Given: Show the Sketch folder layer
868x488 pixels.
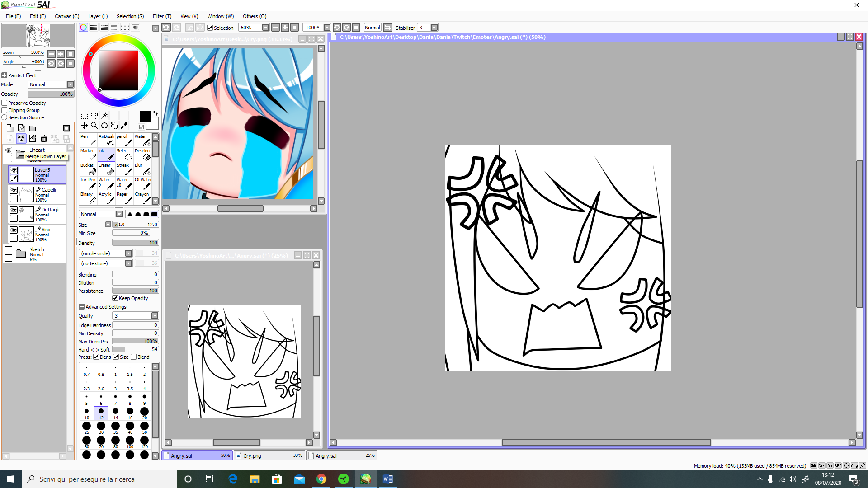Looking at the screenshot, I should 8,250.
